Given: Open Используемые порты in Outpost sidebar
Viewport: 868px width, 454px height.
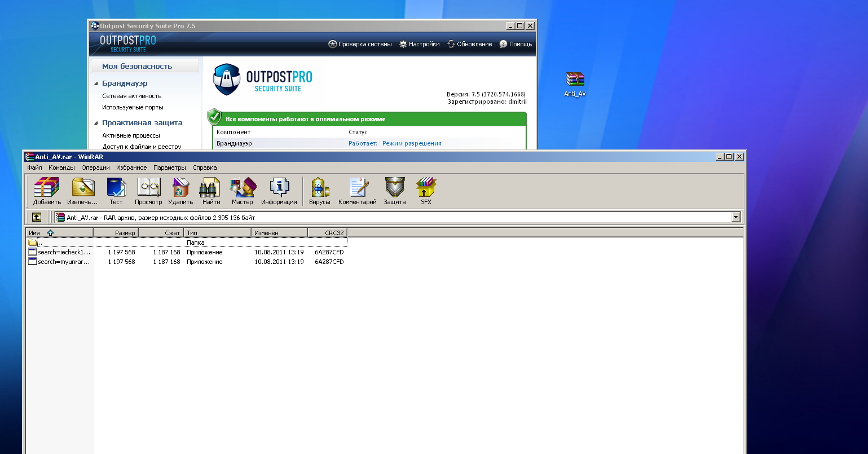Looking at the screenshot, I should pos(133,107).
